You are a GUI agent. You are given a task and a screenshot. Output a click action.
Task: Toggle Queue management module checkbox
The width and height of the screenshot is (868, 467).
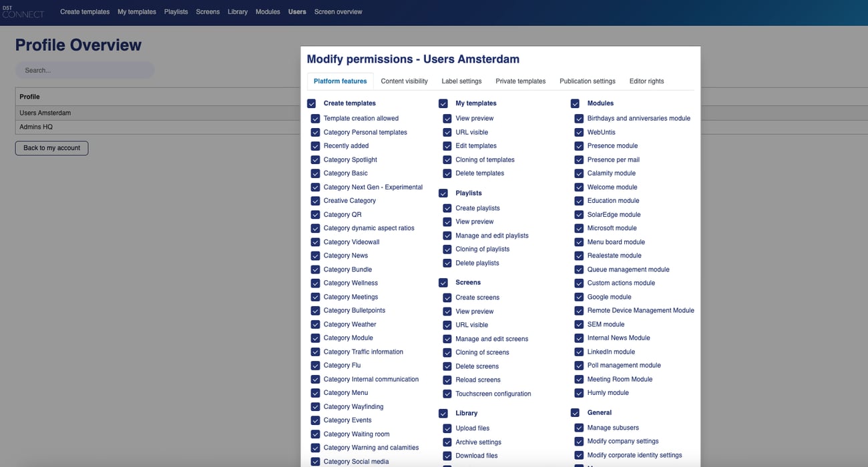579,270
